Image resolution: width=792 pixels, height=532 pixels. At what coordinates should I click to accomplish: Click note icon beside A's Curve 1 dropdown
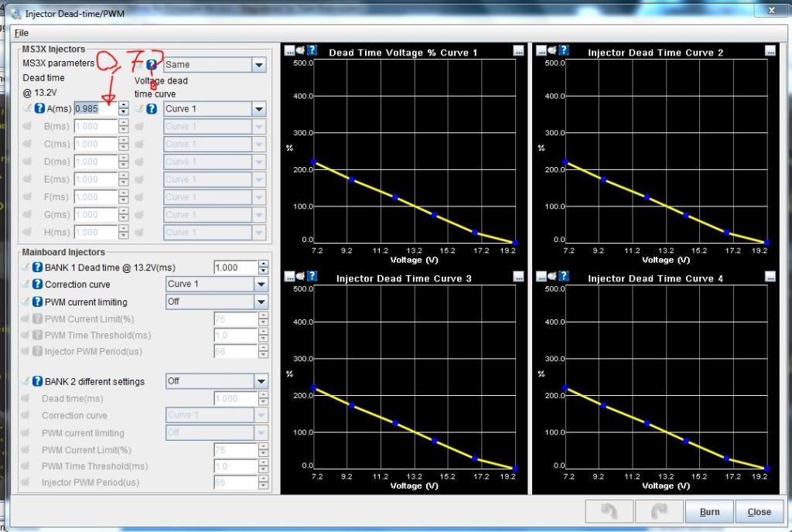(139, 108)
